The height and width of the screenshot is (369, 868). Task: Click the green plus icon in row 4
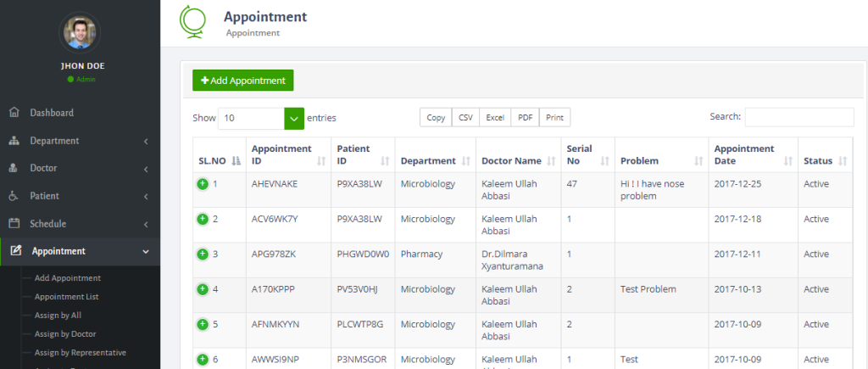tap(203, 289)
